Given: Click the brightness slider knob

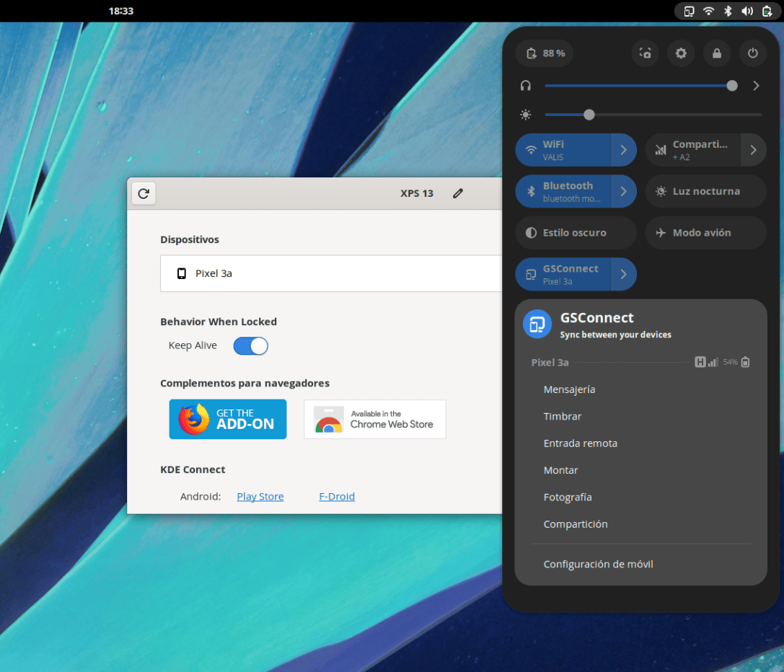Looking at the screenshot, I should tap(589, 115).
